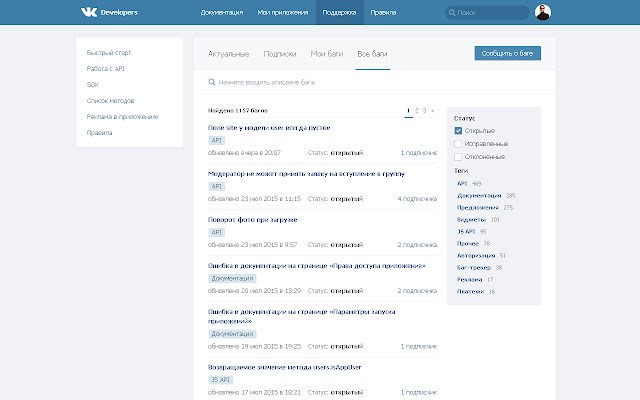Filter by the JS API tag in Теги

[x=466, y=231]
